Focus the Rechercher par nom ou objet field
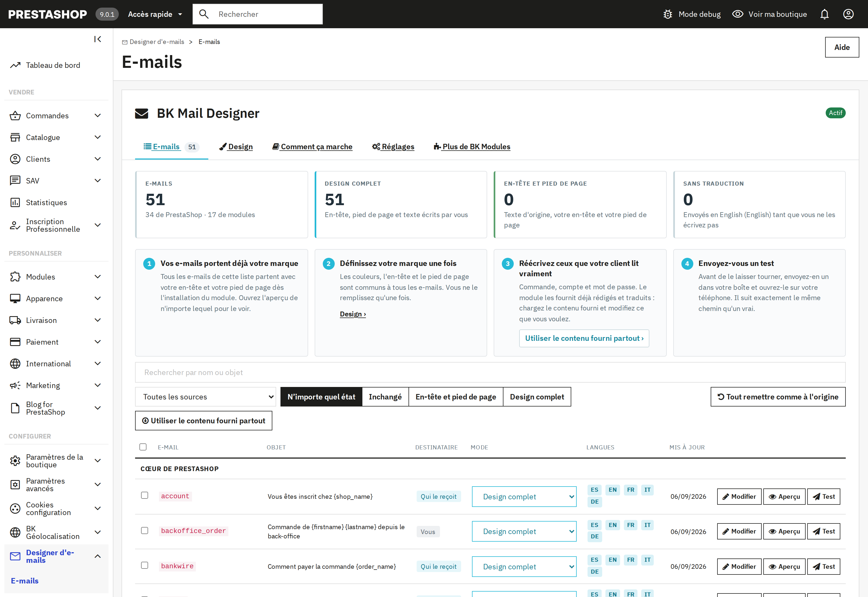The width and height of the screenshot is (868, 597). click(490, 373)
